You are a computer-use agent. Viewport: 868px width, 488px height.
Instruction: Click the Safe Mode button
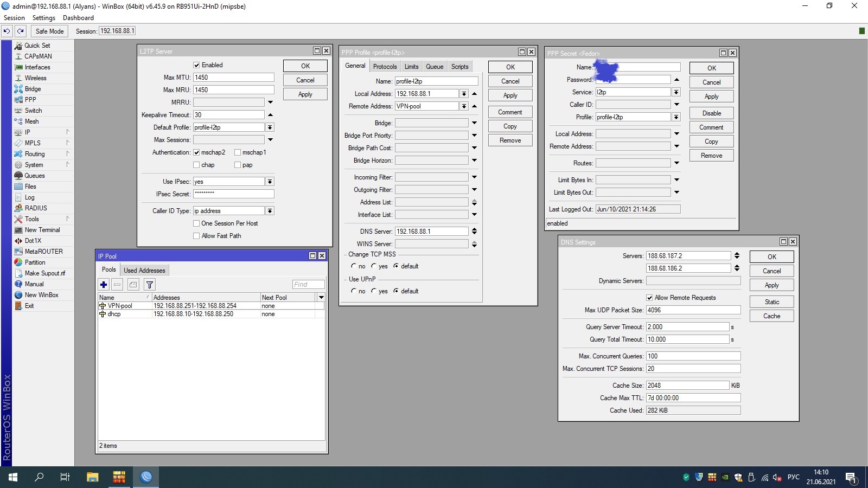pos(49,31)
